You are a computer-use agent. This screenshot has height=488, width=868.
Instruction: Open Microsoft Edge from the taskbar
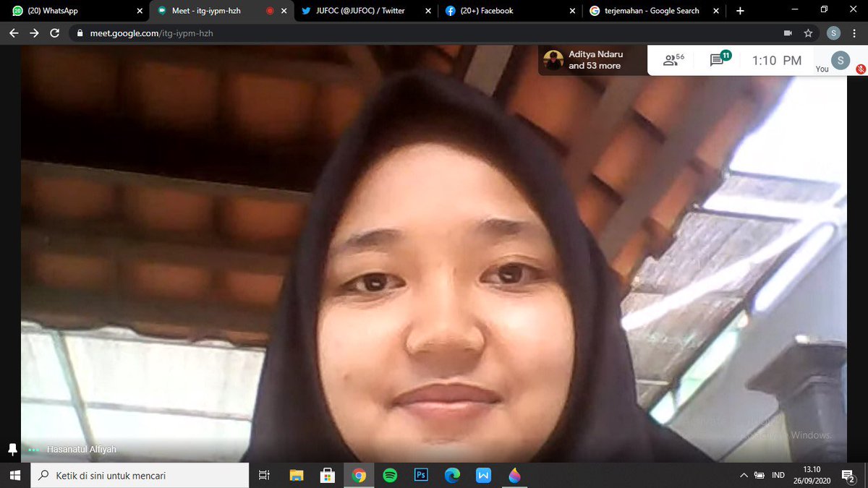tap(451, 475)
